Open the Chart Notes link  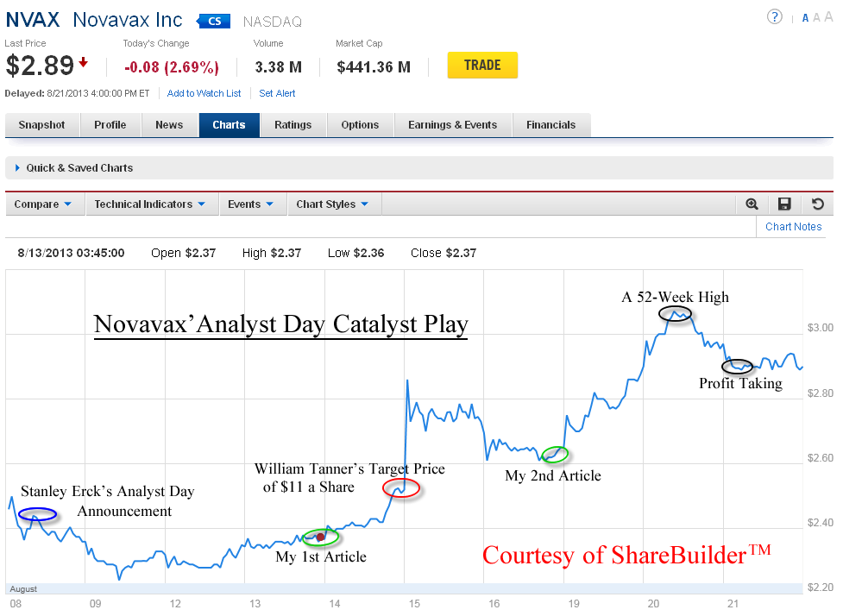point(793,227)
